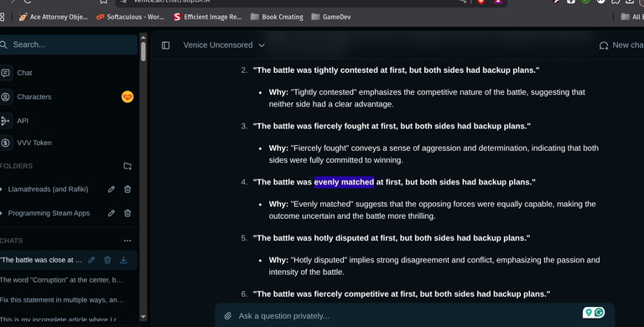Click the 'Ask a question privately' input field
Screen dimensions: 644x327
407,316
